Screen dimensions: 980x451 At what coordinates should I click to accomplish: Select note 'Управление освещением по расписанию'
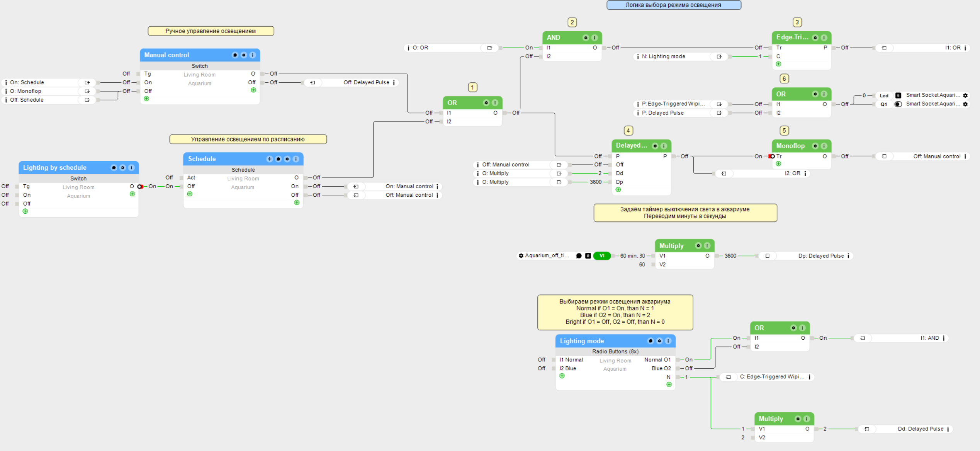(x=248, y=139)
